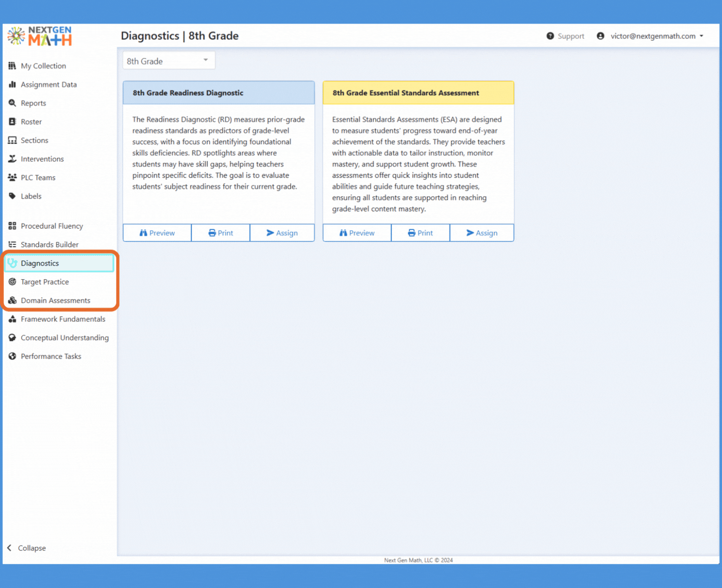Click the Labels tag icon
Image resolution: width=722 pixels, height=588 pixels.
(12, 196)
